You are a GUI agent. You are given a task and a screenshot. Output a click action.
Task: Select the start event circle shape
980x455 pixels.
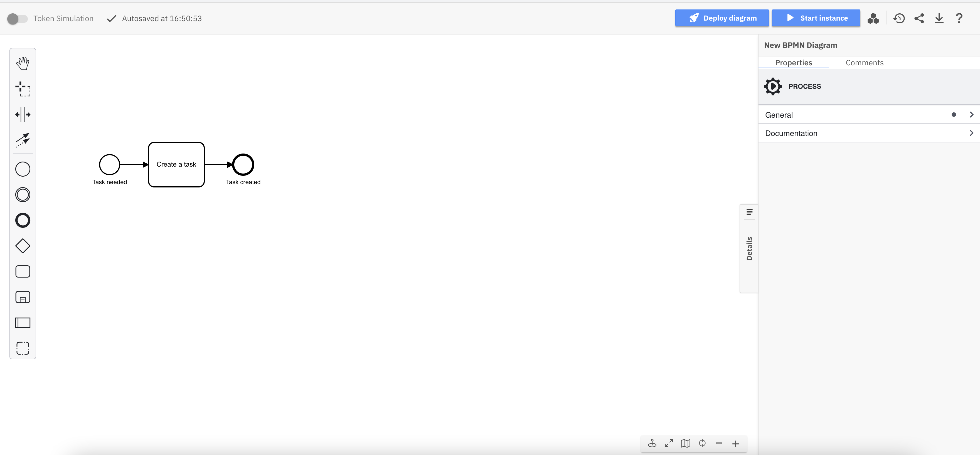[x=109, y=164]
